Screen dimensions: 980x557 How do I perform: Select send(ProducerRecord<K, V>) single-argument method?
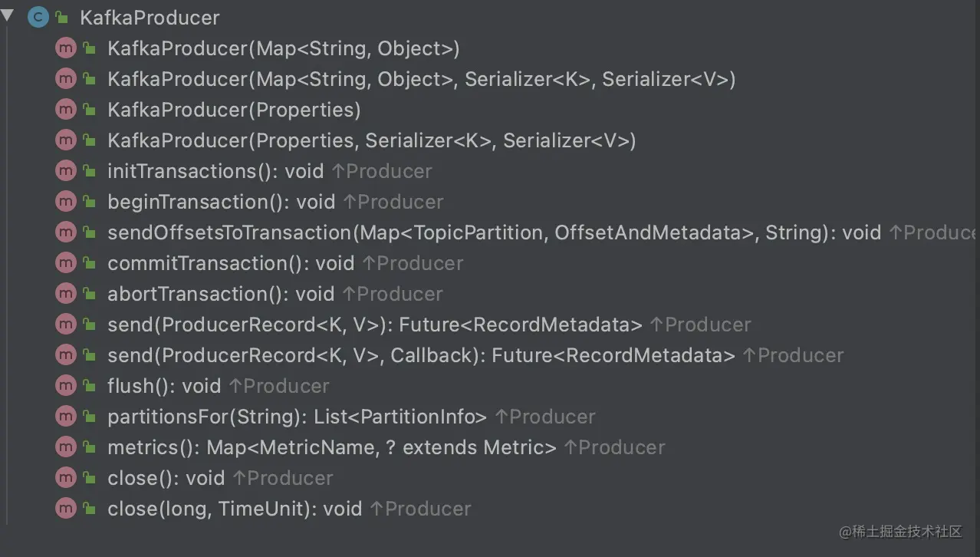click(x=374, y=325)
